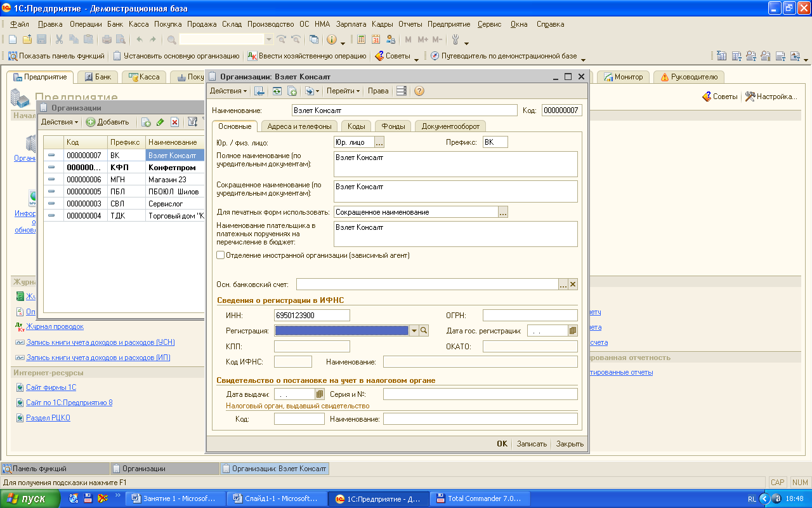Click into the КПП input field
Viewport: 812px width, 508px height.
312,346
